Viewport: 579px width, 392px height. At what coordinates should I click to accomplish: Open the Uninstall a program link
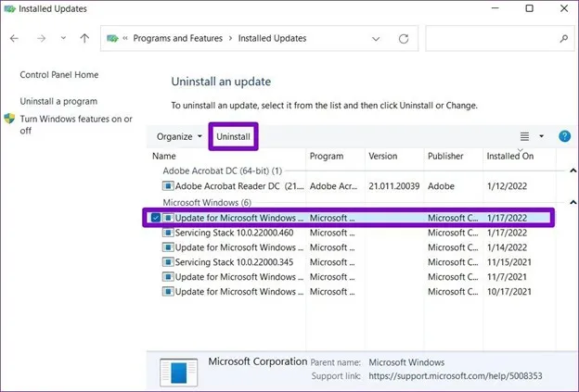(58, 101)
